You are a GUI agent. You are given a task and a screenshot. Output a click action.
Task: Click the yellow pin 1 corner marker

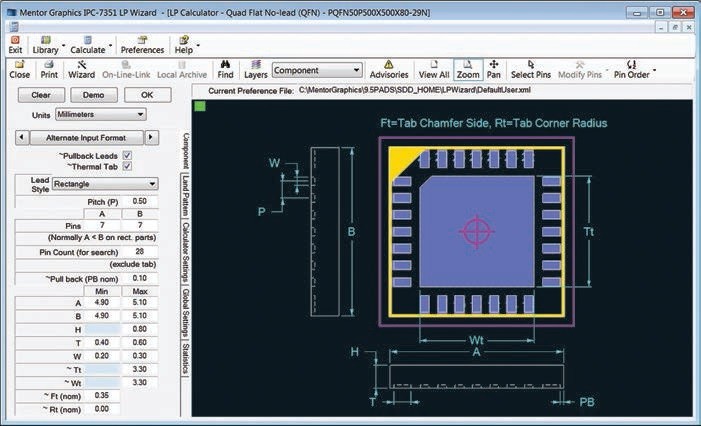(x=401, y=161)
